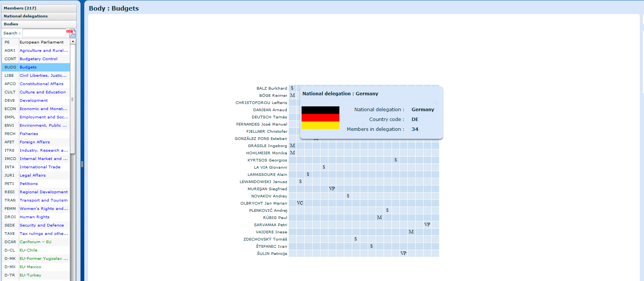Image resolution: width=644 pixels, height=281 pixels.
Task: Open Cariforum – EU delegation
Action: [36, 242]
